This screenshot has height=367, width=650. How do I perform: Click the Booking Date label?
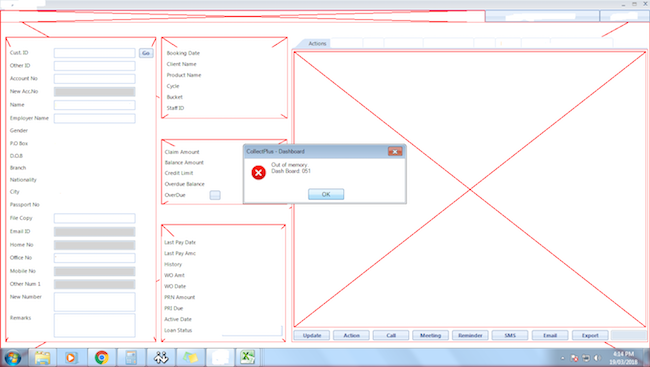tap(183, 53)
